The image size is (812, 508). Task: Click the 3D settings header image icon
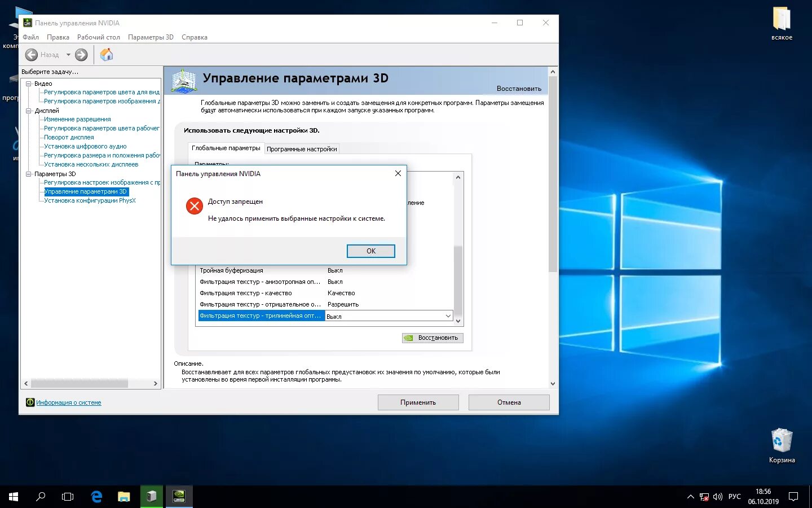(184, 81)
